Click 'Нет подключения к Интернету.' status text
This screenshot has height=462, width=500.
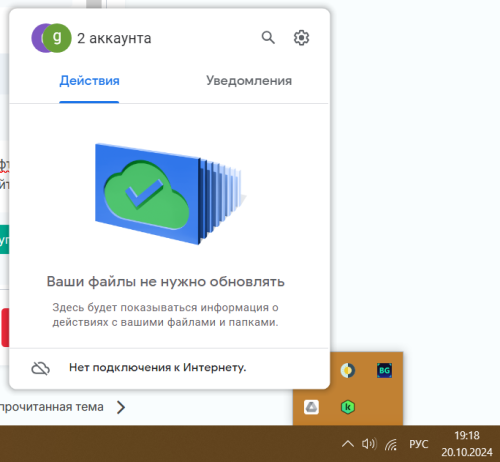[x=157, y=367]
